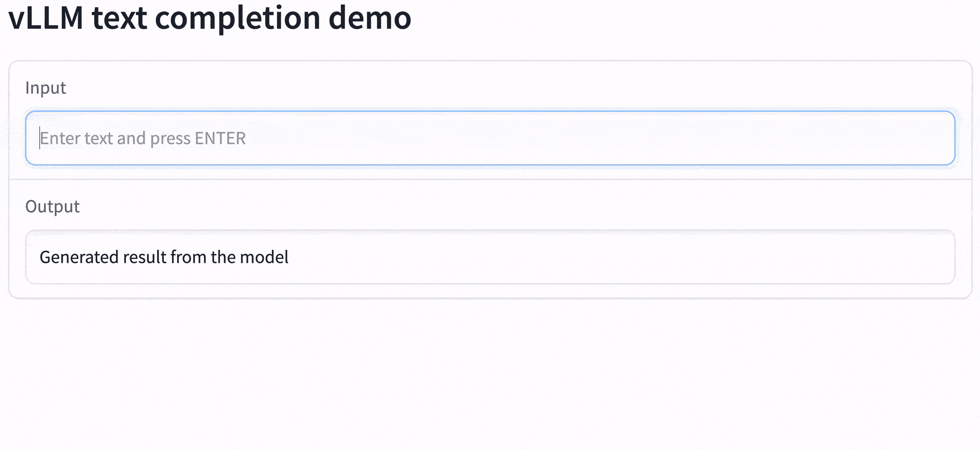
Task: Click the Output textbox
Action: pyautogui.click(x=490, y=257)
